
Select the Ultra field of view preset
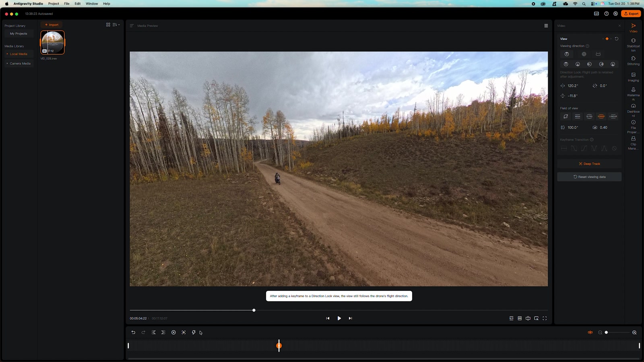pos(589,116)
